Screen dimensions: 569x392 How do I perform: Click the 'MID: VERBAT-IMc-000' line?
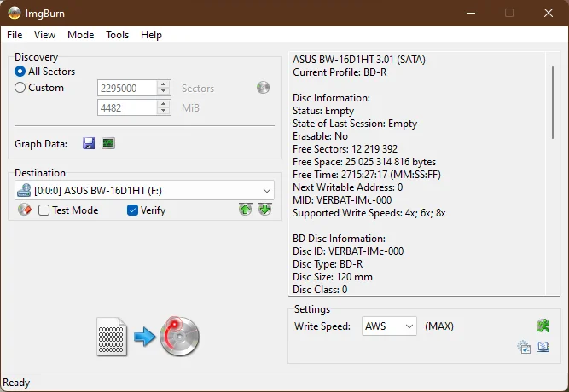(x=342, y=199)
